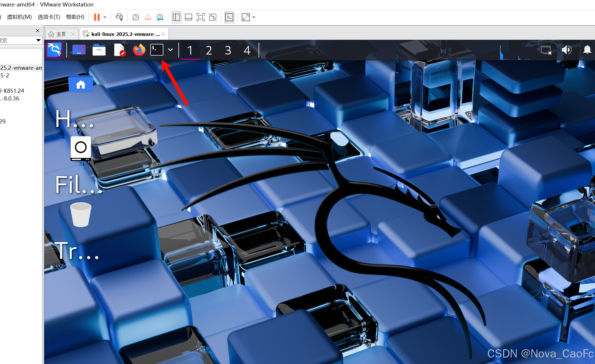The image size is (595, 364).
Task: Open the Kali applications menu
Action: point(54,50)
